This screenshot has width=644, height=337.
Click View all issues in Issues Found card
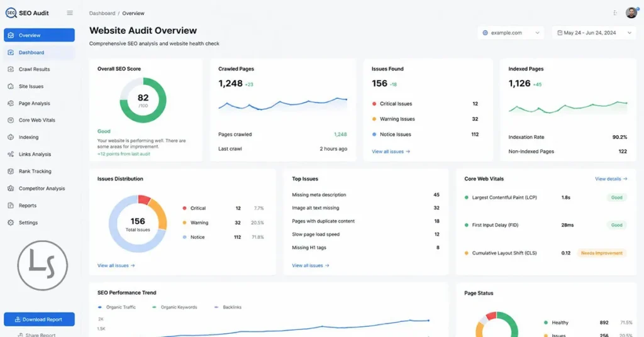tap(391, 152)
